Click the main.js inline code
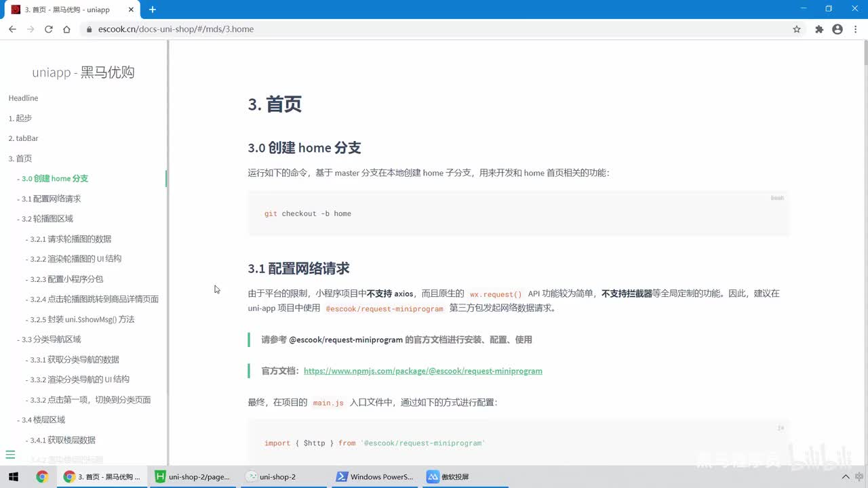Viewport: 868px width, 488px height. [328, 403]
